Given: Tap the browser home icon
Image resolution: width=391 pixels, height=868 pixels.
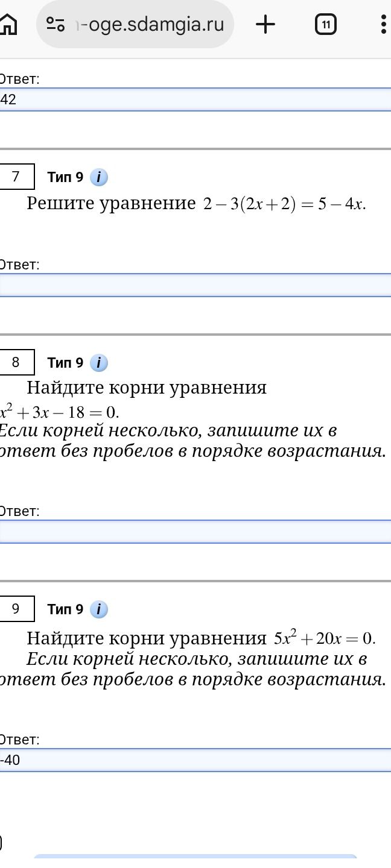Looking at the screenshot, I should (7, 24).
